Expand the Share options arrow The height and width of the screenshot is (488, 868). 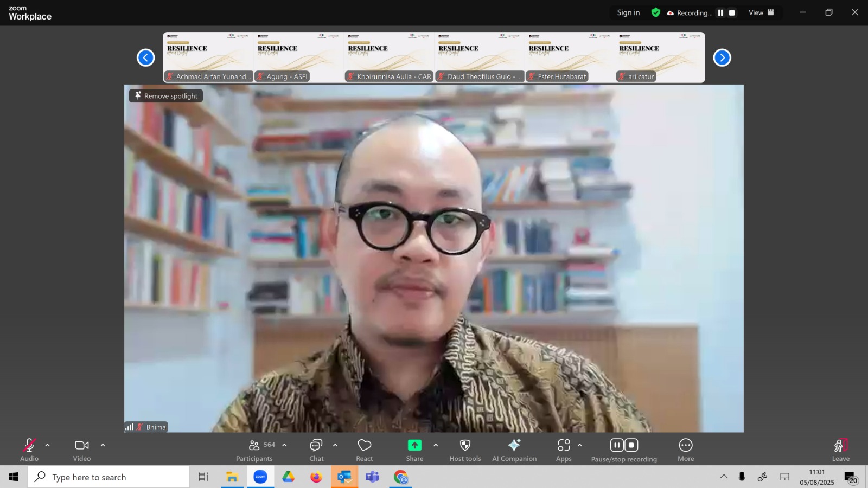(x=436, y=445)
